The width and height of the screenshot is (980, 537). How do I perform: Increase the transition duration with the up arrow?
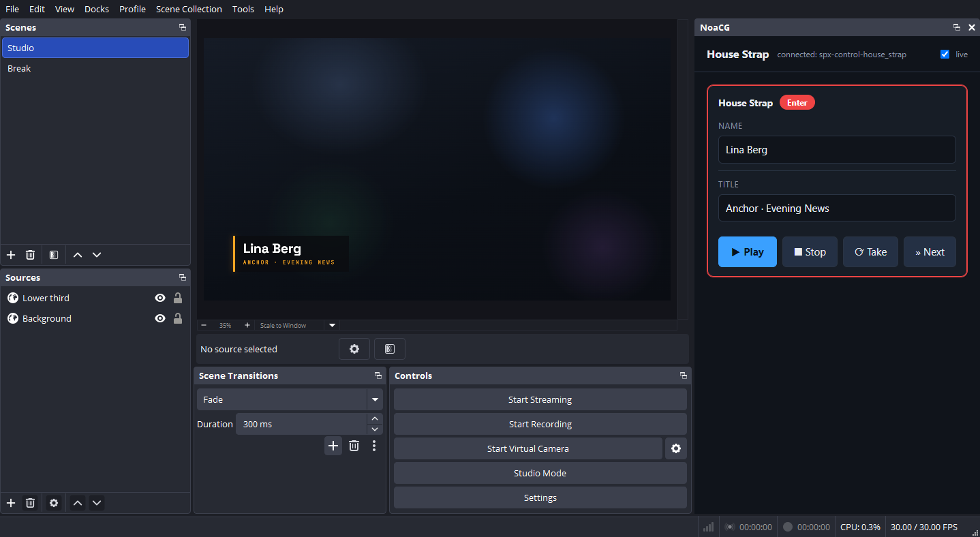(375, 418)
